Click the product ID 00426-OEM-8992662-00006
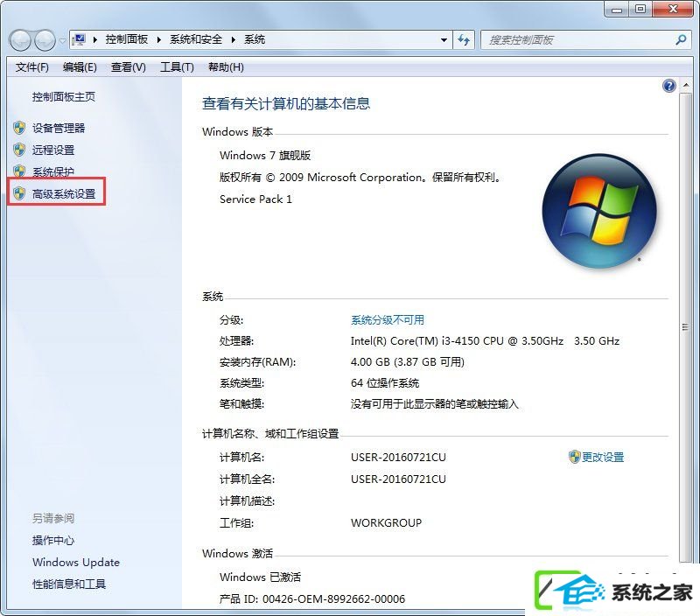Viewport: 700px width, 616px height. tap(334, 599)
